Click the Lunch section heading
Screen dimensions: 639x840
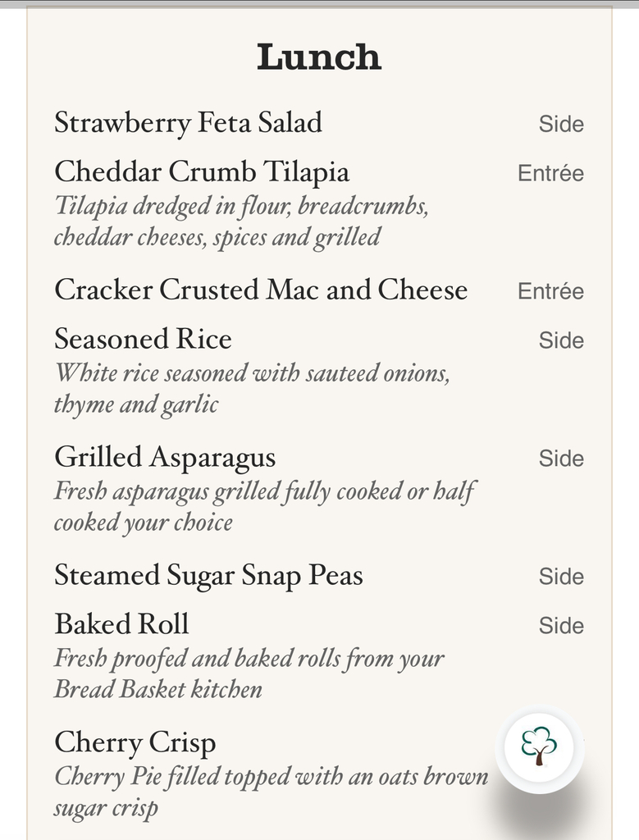click(x=319, y=57)
